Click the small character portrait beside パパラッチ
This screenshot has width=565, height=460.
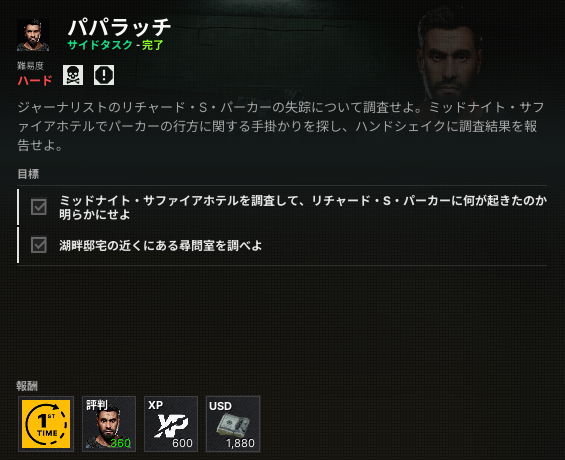(x=33, y=35)
